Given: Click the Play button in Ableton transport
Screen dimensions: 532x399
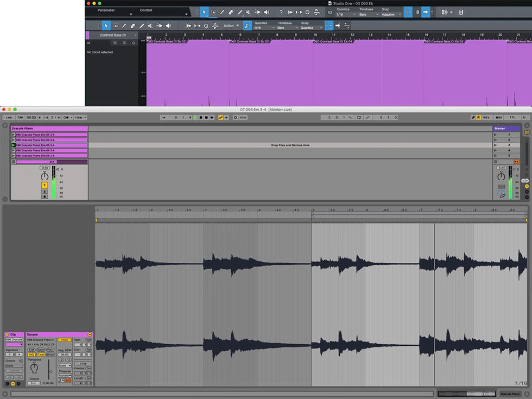Looking at the screenshot, I should tap(195, 117).
